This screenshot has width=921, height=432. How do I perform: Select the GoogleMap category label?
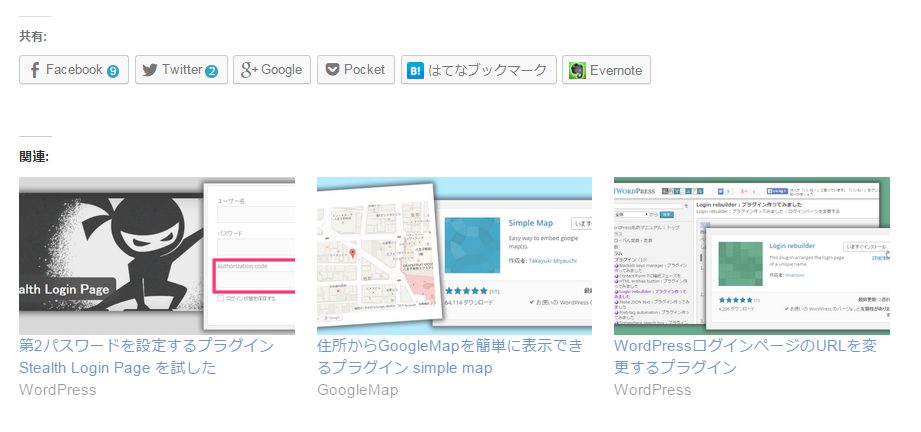tap(357, 390)
